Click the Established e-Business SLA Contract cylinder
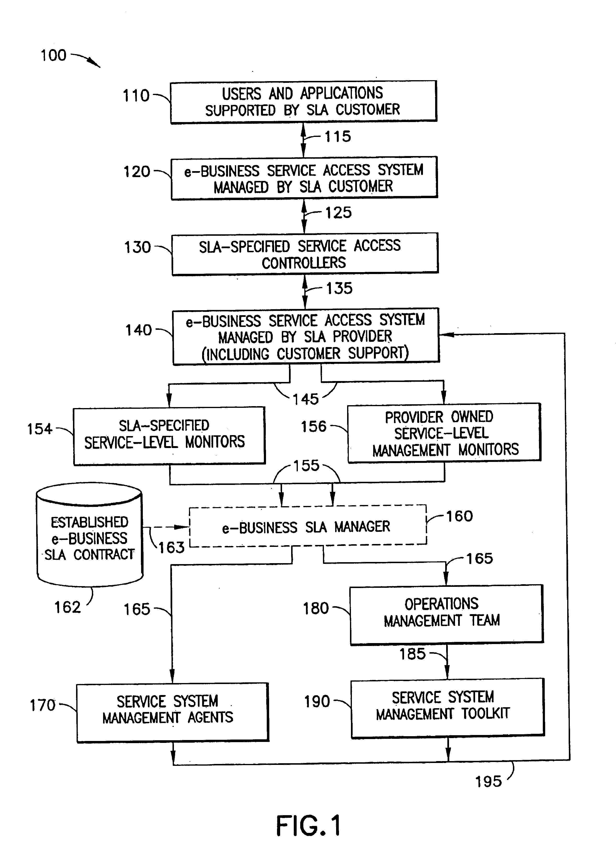Image resolution: width=616 pixels, height=858 pixels. pyautogui.click(x=87, y=533)
